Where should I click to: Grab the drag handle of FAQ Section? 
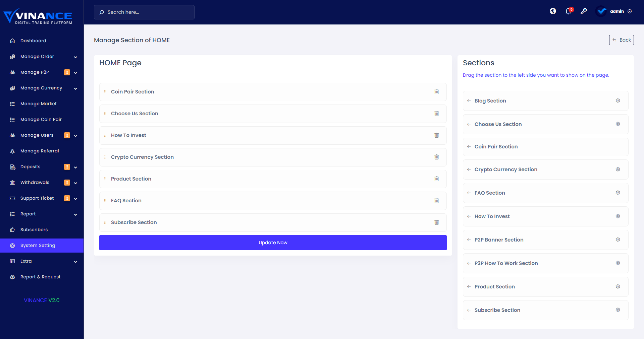pos(105,201)
